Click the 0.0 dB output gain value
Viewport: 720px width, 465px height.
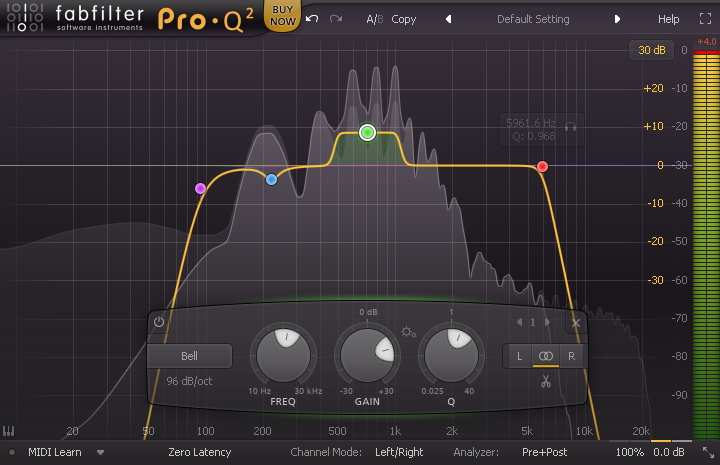pos(669,452)
